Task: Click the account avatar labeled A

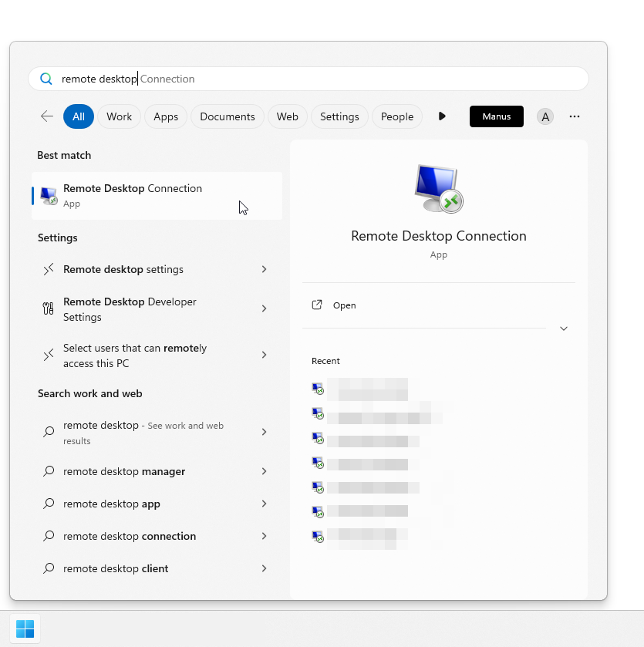Action: [x=545, y=116]
